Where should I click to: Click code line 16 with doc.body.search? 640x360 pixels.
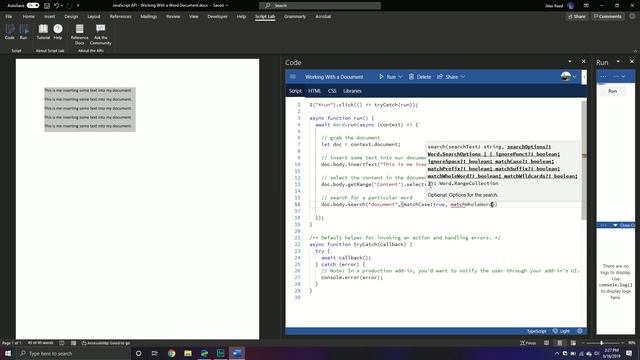(409, 204)
